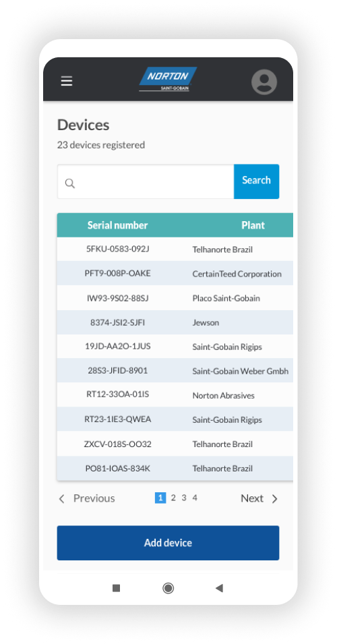
Task: Tap the Android circle home button
Action: pyautogui.click(x=168, y=588)
